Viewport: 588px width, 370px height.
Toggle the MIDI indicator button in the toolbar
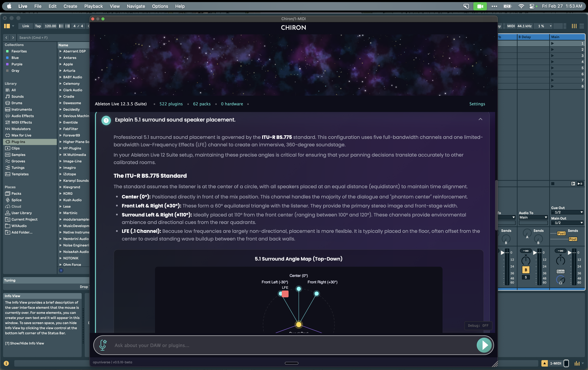pyautogui.click(x=511, y=26)
